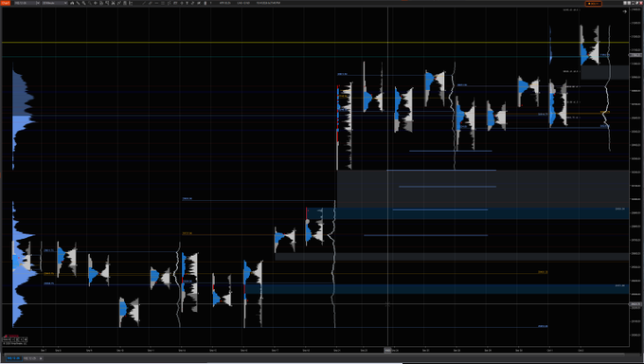Image resolution: width=644 pixels, height=364 pixels.
Task: Click the horizontal chart scrollbar
Action: pos(315,355)
